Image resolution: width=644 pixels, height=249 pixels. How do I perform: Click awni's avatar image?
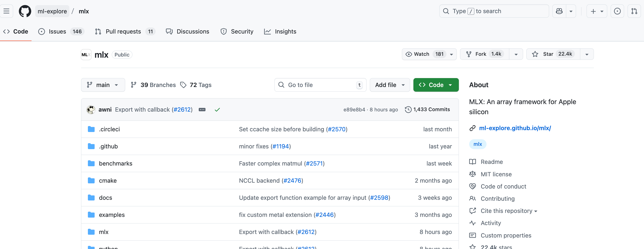click(x=91, y=109)
